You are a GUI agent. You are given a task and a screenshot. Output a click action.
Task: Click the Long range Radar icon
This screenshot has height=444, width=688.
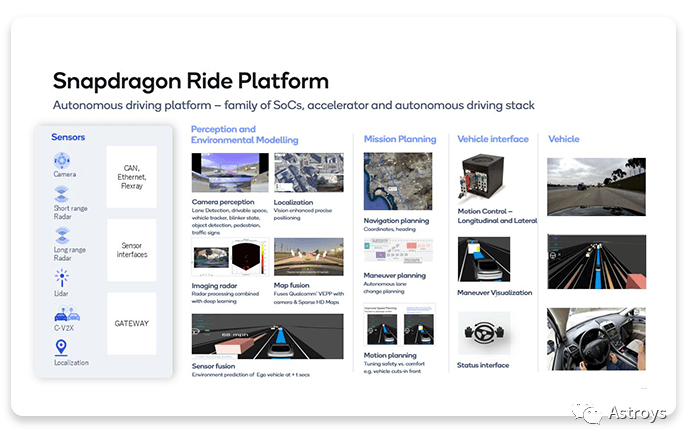point(62,235)
